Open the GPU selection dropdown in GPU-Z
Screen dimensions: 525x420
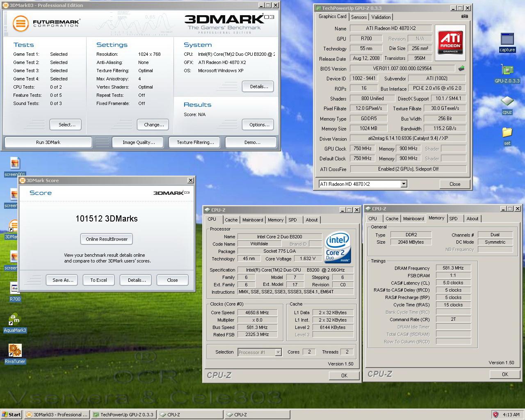point(404,184)
